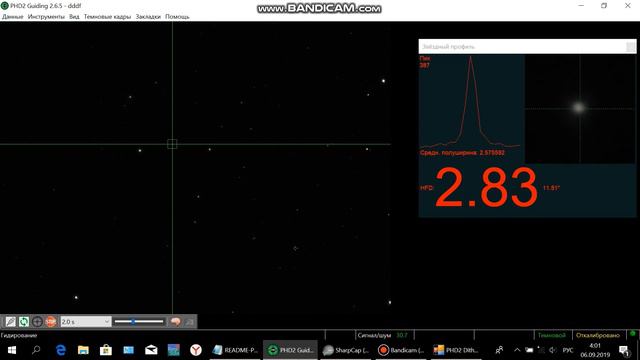
Task: Click the Гидирование status text
Action: coord(19,335)
